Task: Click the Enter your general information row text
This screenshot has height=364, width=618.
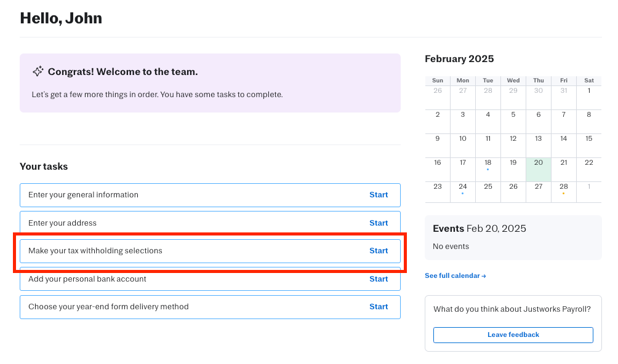Action: 83,195
